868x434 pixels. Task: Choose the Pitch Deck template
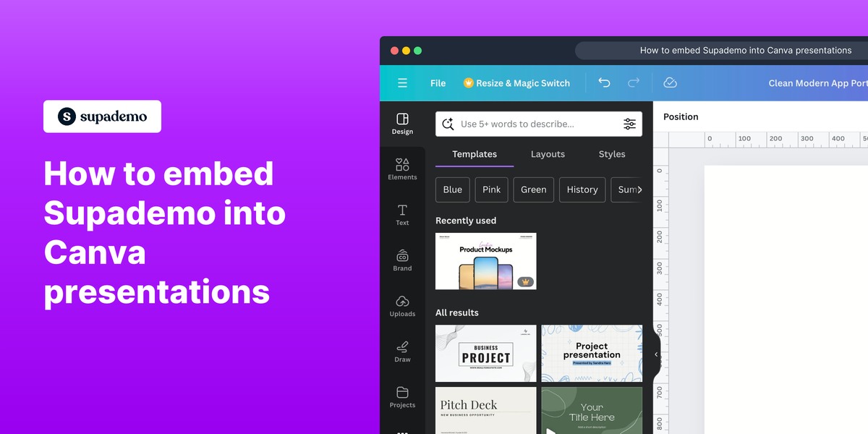[x=486, y=410]
